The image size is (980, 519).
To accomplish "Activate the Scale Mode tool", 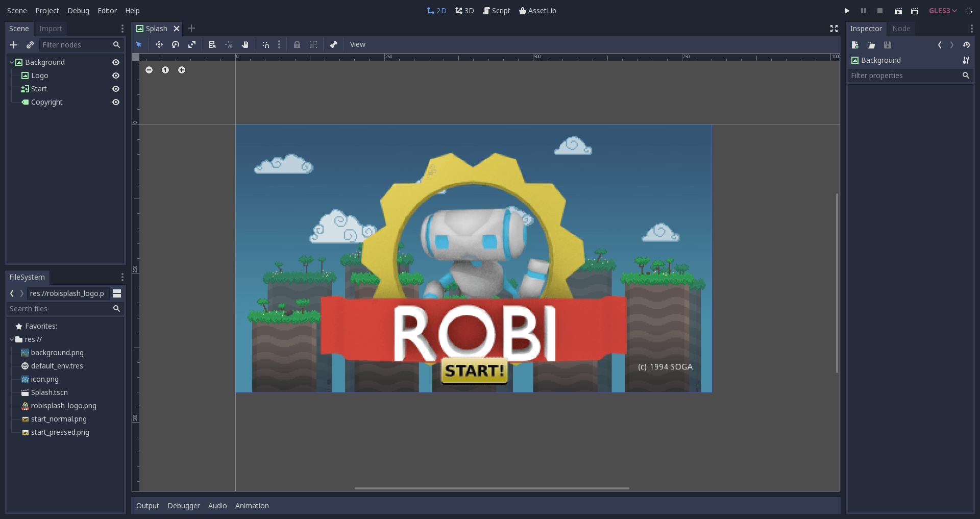I will (x=192, y=45).
